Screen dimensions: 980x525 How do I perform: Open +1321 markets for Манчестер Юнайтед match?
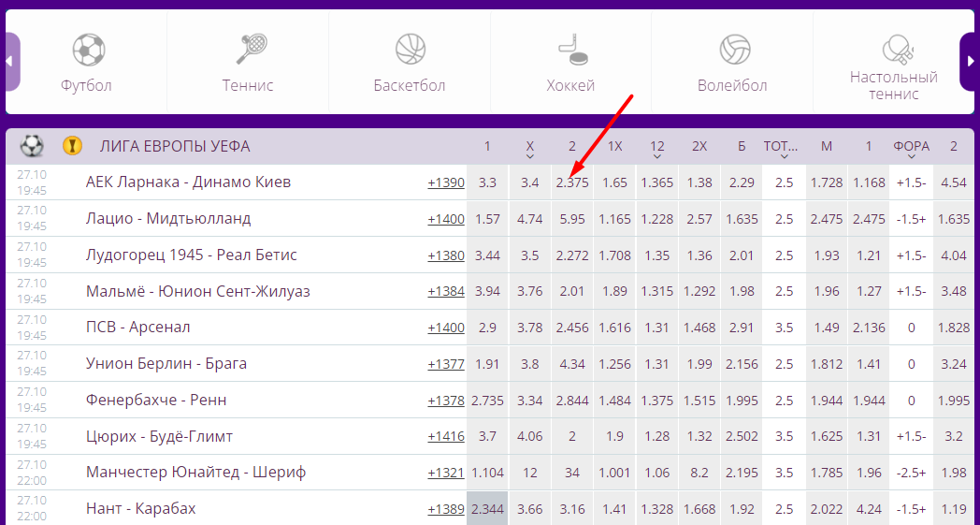coord(445,473)
